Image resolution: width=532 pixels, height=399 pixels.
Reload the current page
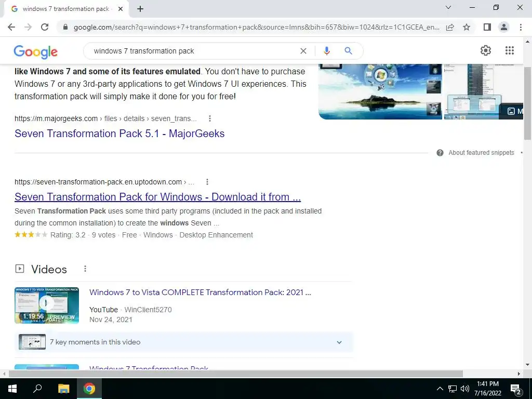click(x=45, y=27)
